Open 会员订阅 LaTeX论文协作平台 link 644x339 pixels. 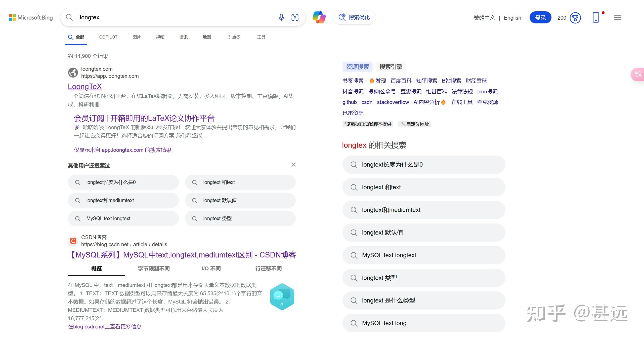tap(144, 118)
